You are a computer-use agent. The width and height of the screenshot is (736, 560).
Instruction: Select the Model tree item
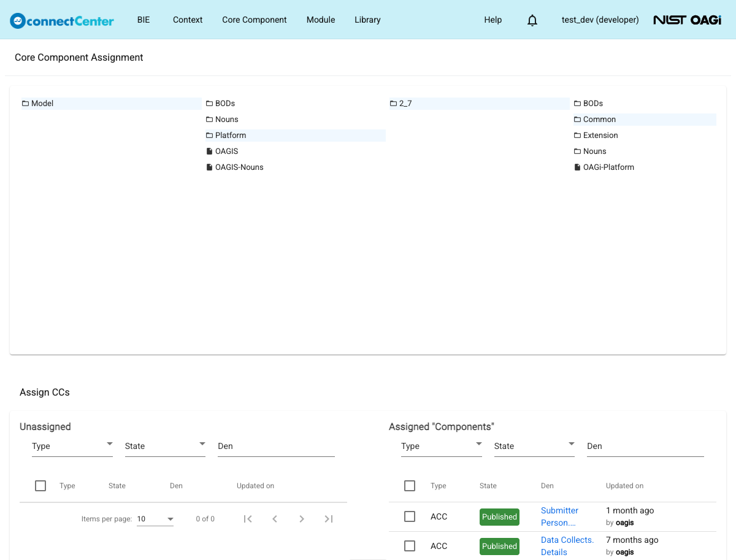click(x=111, y=104)
